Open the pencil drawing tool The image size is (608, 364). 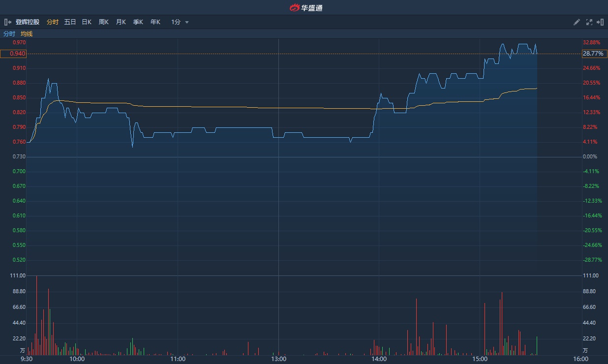point(577,22)
